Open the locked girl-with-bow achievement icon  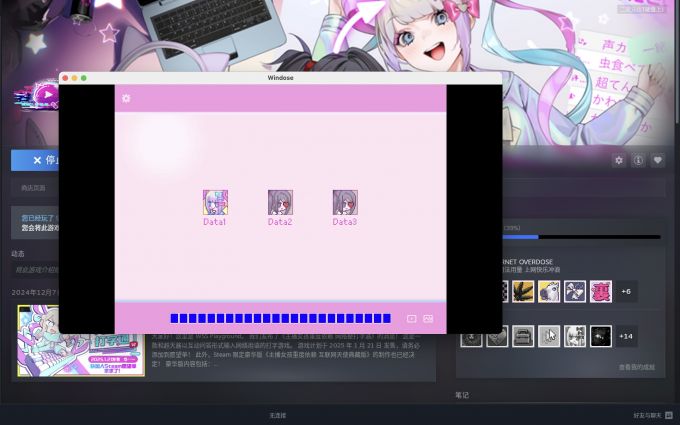575,336
